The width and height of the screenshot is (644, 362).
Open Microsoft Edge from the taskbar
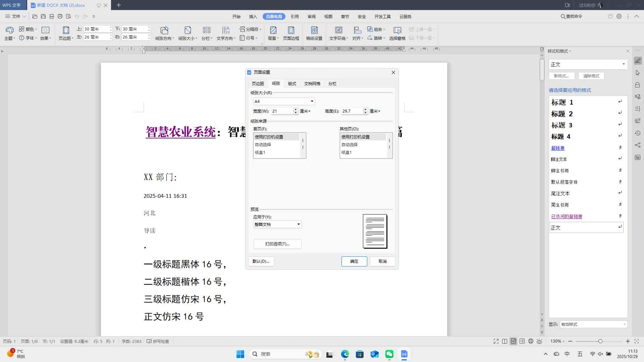point(345,354)
